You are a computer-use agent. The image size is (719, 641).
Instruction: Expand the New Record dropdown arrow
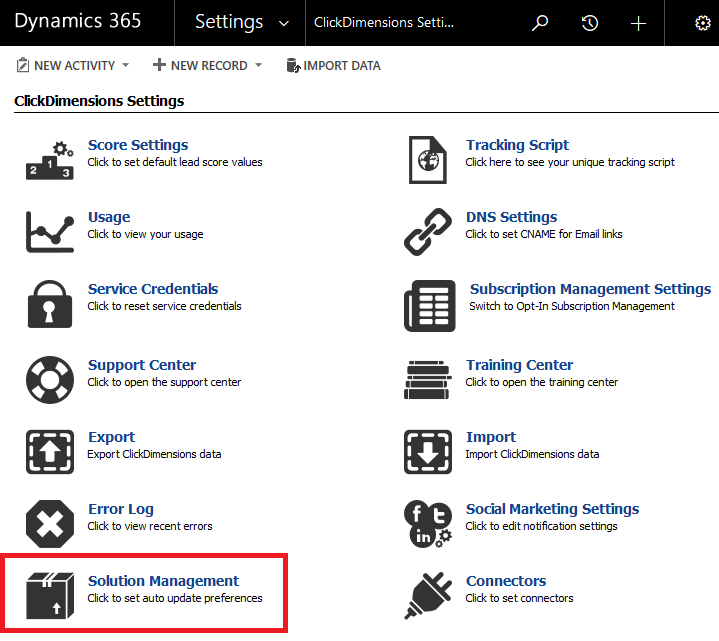click(x=259, y=65)
